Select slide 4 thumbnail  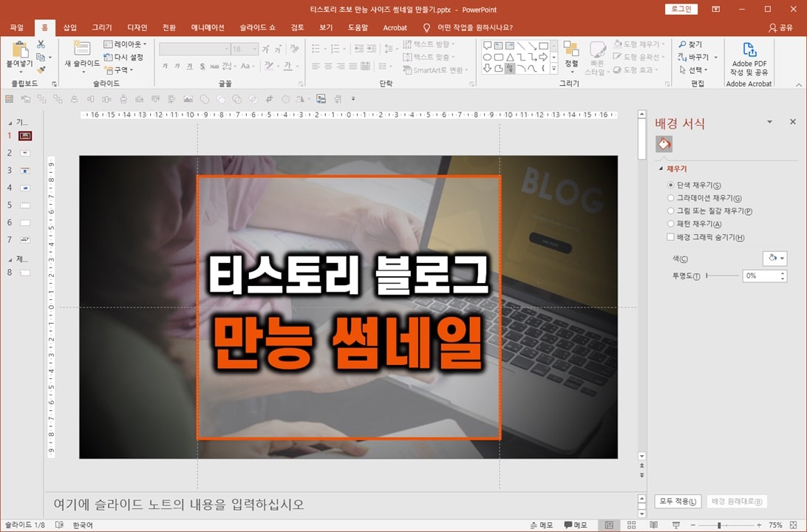pyautogui.click(x=25, y=188)
